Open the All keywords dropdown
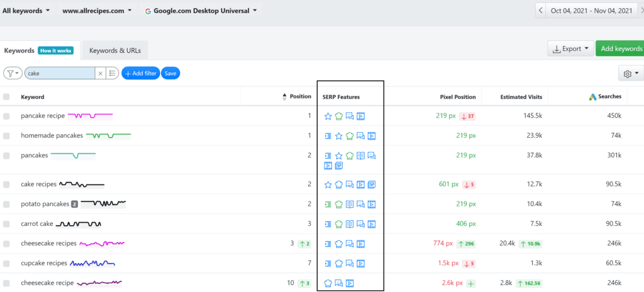Screen dimensions: 644x292 pos(26,11)
